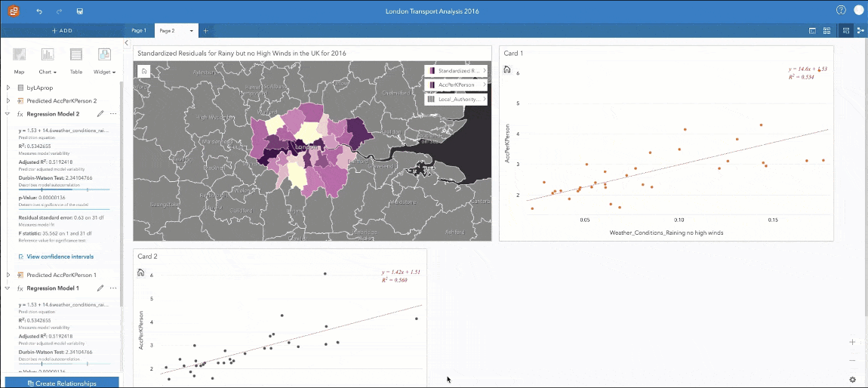
Task: Open the Widget dropdown menu
Action: pos(104,72)
